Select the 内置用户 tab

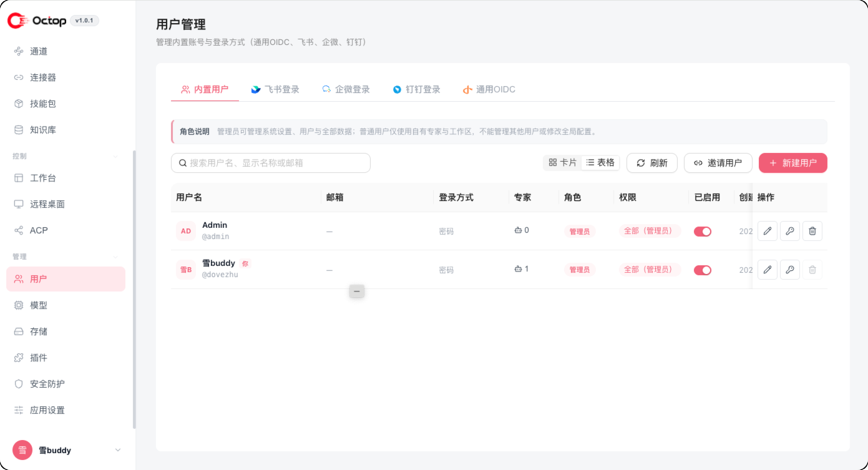(x=205, y=89)
